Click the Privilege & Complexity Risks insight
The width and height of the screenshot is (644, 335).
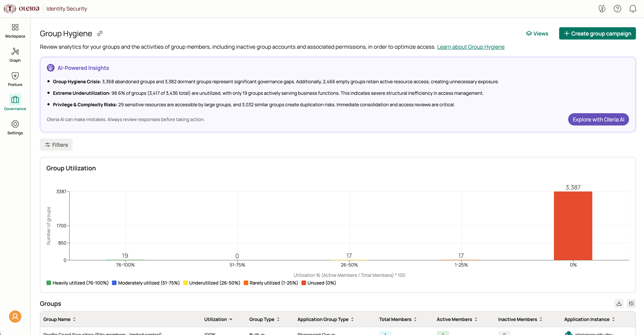[x=253, y=105]
